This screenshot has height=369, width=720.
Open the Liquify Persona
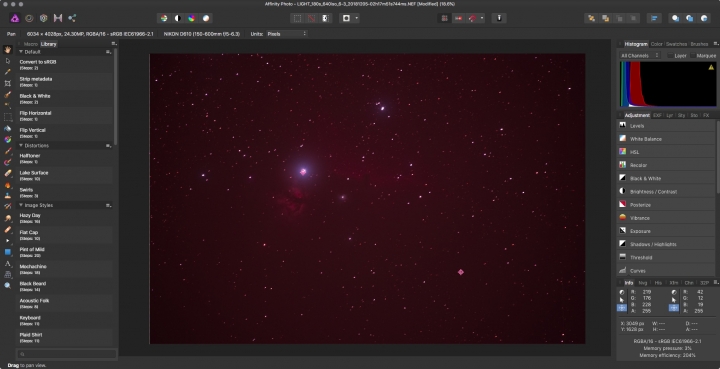29,18
